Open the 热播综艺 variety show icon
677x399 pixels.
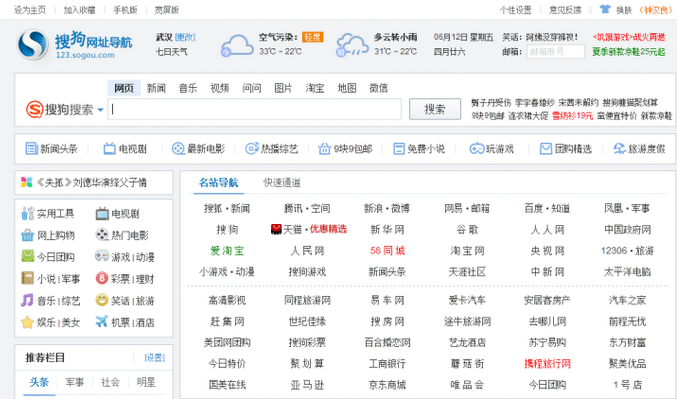(252, 149)
